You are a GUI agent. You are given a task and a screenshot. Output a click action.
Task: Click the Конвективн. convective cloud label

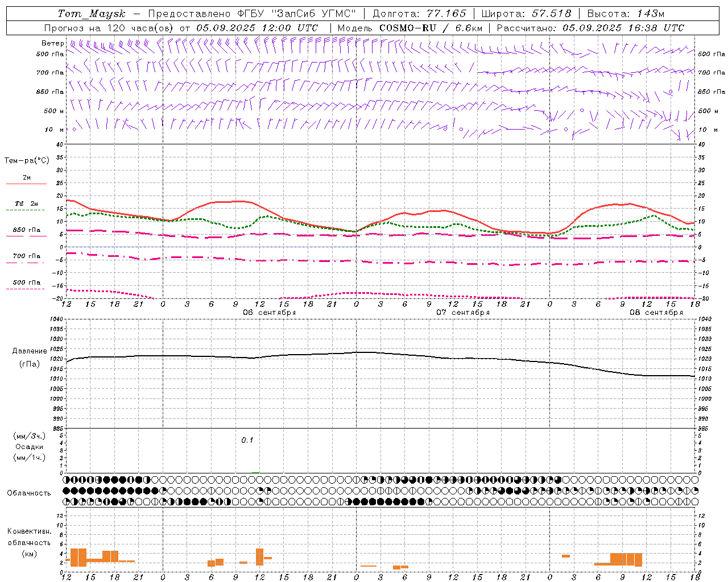(x=30, y=531)
